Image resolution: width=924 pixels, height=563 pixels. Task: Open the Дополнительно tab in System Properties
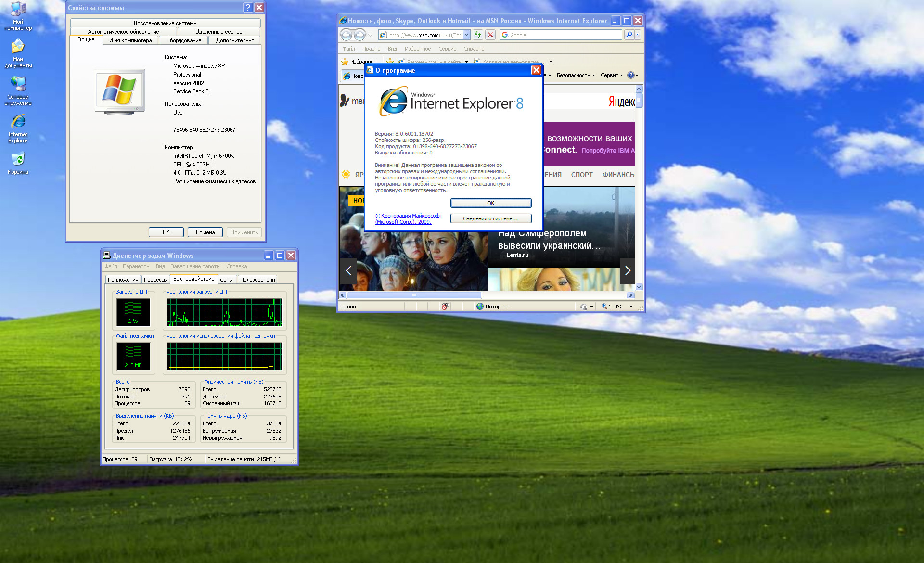(x=235, y=40)
